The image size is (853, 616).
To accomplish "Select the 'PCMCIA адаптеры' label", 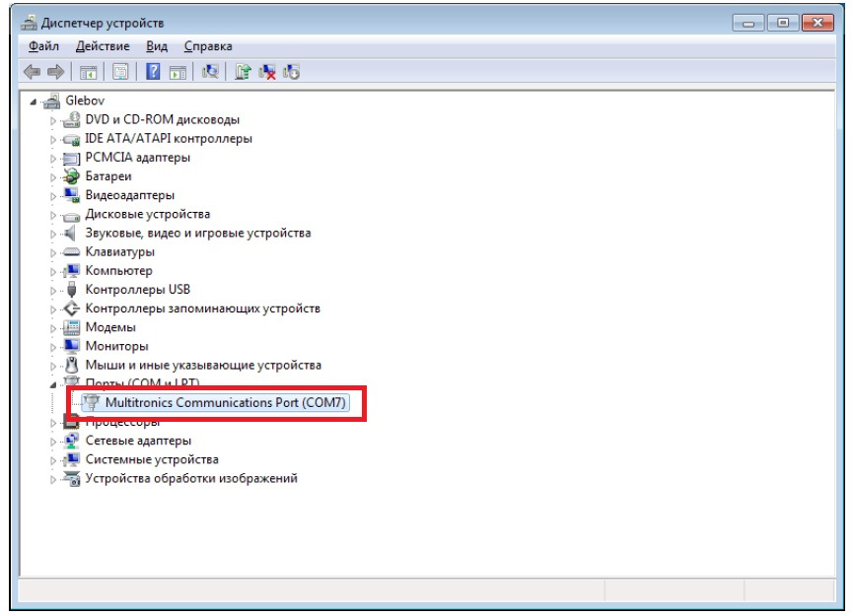I will (x=138, y=158).
